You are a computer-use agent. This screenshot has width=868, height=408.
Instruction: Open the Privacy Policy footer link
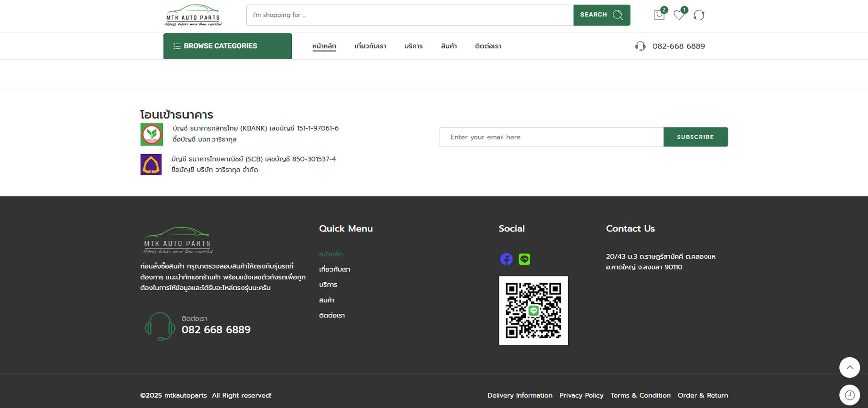tap(581, 395)
